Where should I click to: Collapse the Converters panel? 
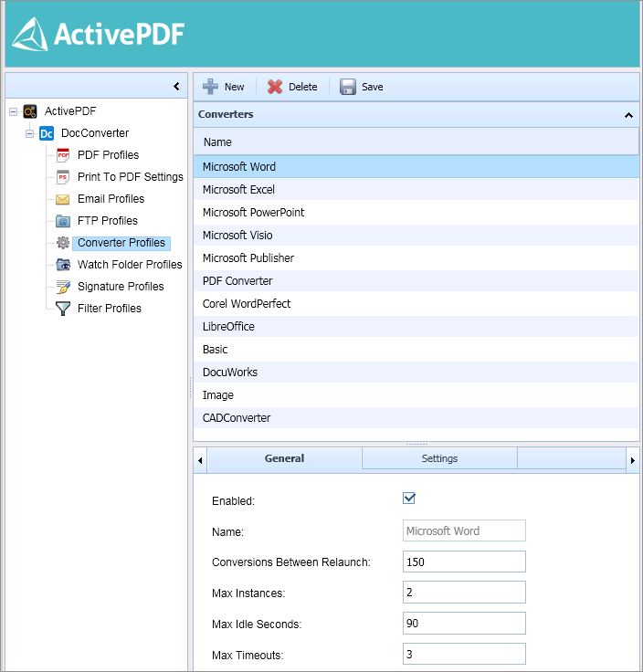click(x=628, y=115)
